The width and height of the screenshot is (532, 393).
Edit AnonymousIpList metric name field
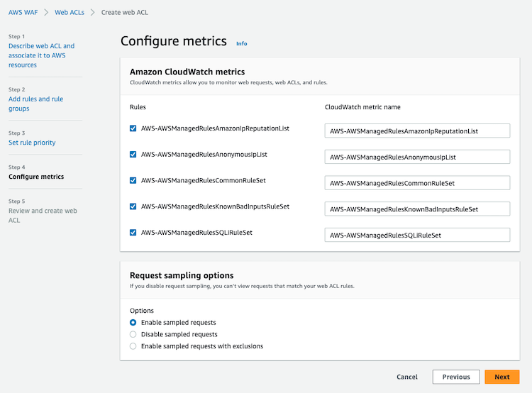[417, 157]
